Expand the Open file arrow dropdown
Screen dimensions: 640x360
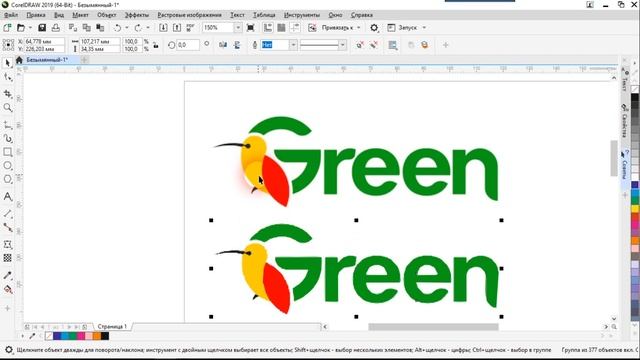(x=30, y=27)
